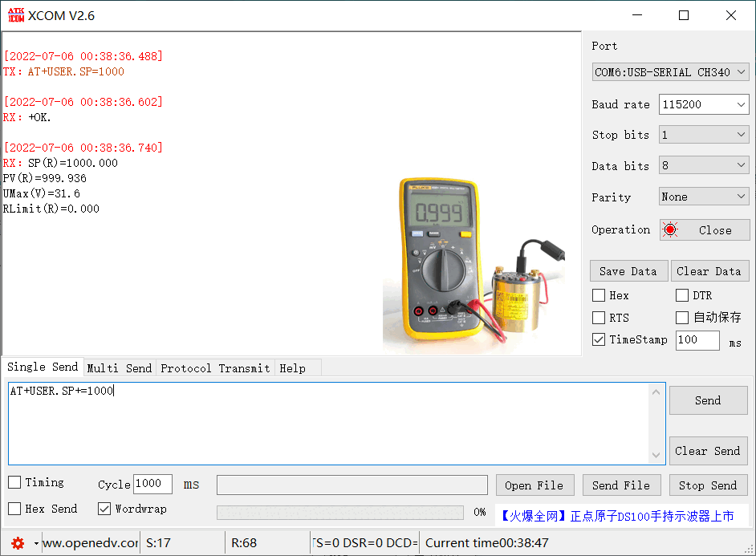The width and height of the screenshot is (756, 556).
Task: Click the Open File button
Action: [534, 485]
